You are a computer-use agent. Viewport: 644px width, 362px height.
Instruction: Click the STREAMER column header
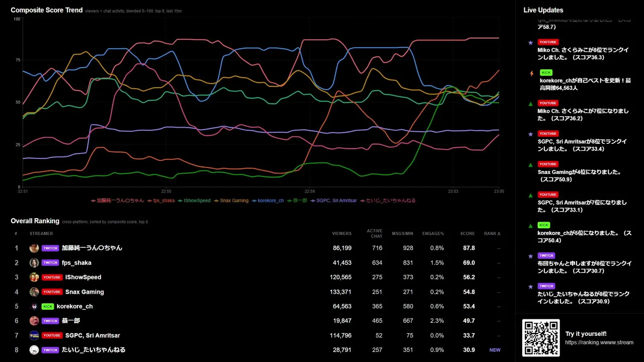click(41, 234)
